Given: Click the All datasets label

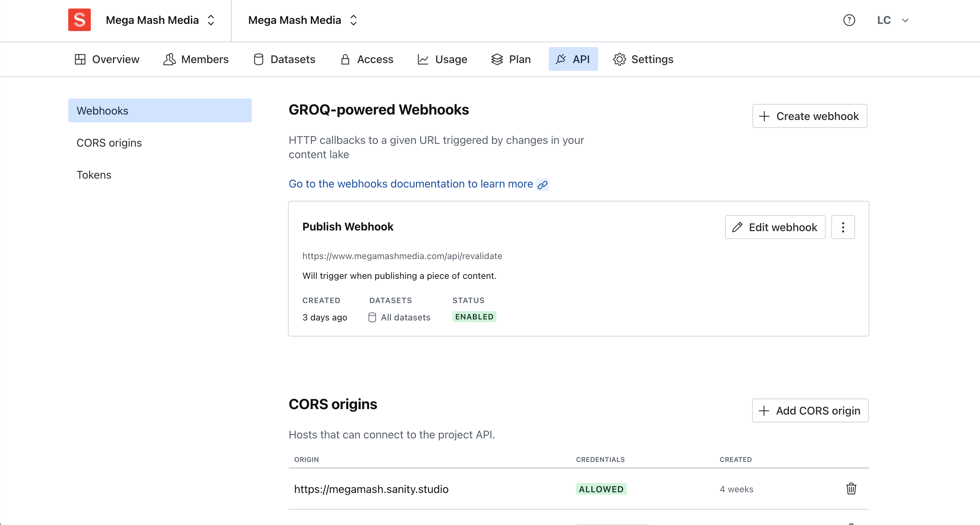Looking at the screenshot, I should coord(400,317).
